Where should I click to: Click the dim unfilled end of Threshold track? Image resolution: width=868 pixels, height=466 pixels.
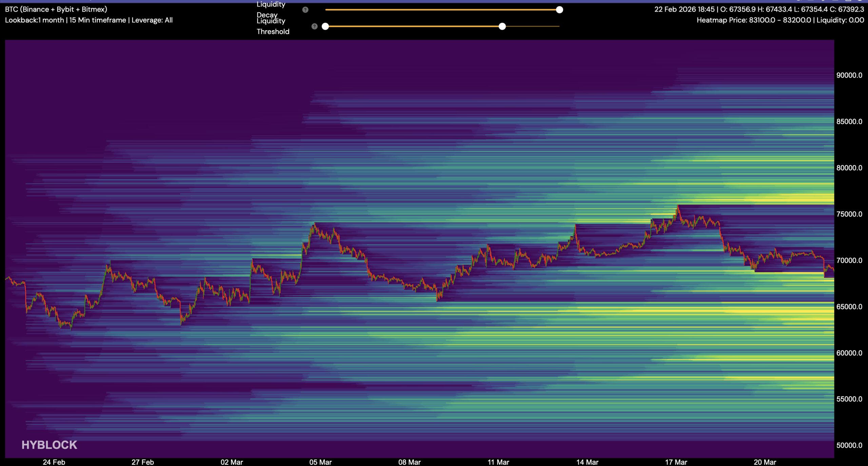[532, 26]
